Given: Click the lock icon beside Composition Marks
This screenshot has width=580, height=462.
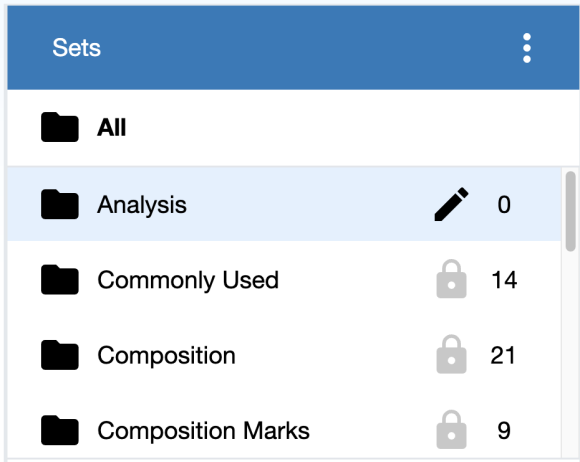Looking at the screenshot, I should tap(451, 430).
